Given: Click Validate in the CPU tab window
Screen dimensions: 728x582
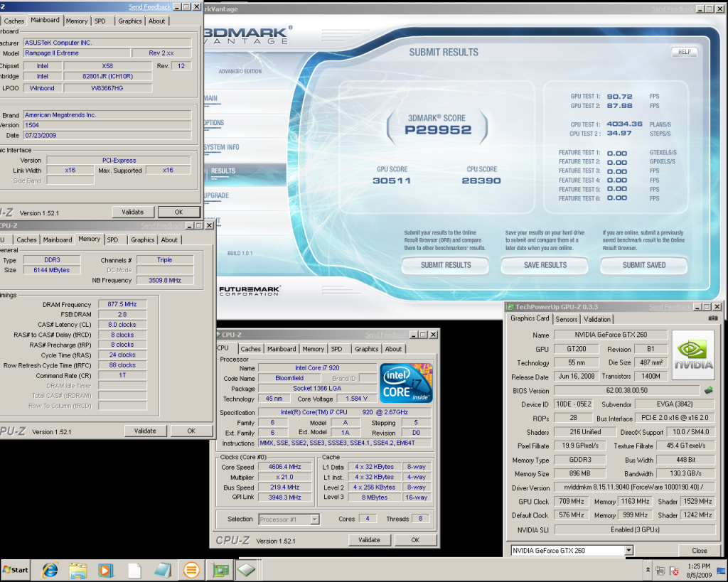Looking at the screenshot, I should point(369,540).
